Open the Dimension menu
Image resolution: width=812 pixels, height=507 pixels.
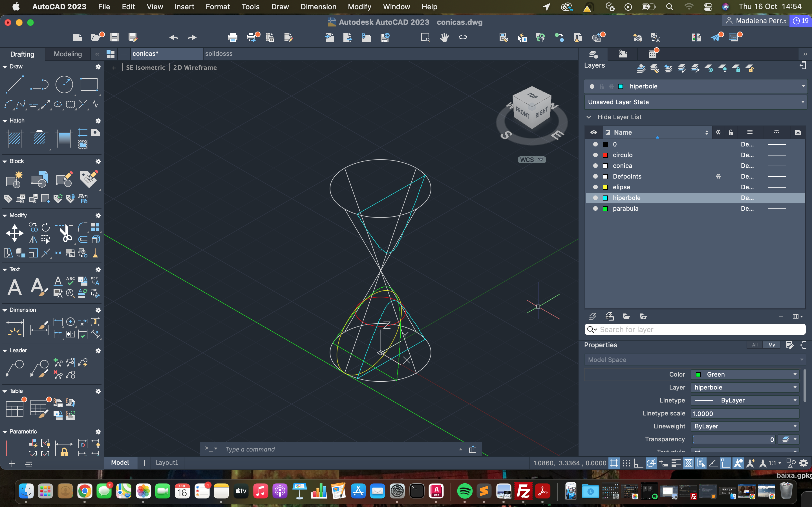(318, 7)
